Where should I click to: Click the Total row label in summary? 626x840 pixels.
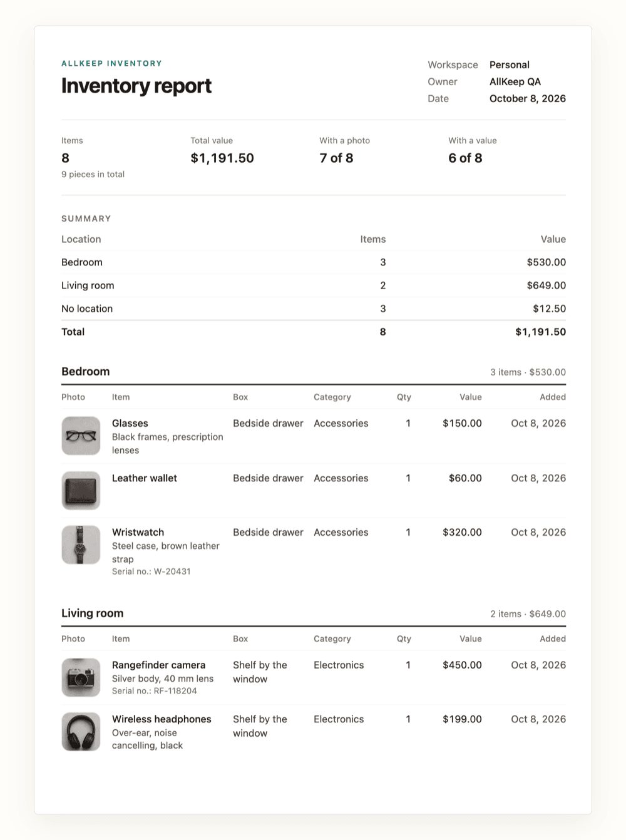(73, 332)
